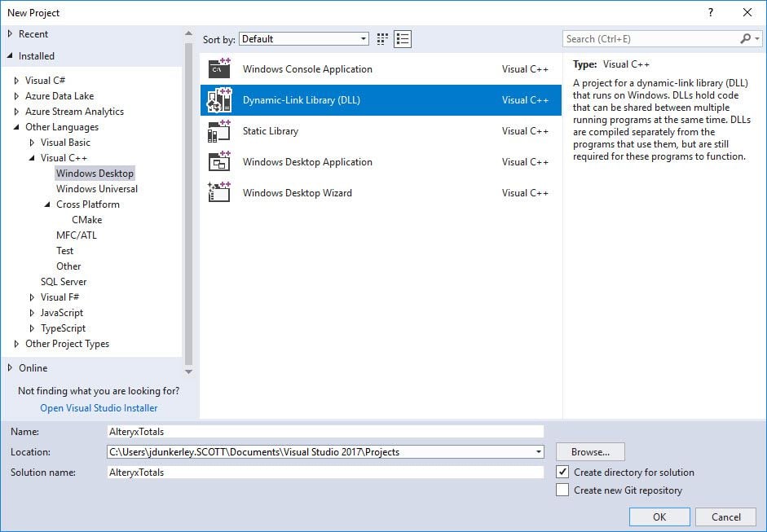The width and height of the screenshot is (767, 532).
Task: Open search options dropdown arrow
Action: 757,38
